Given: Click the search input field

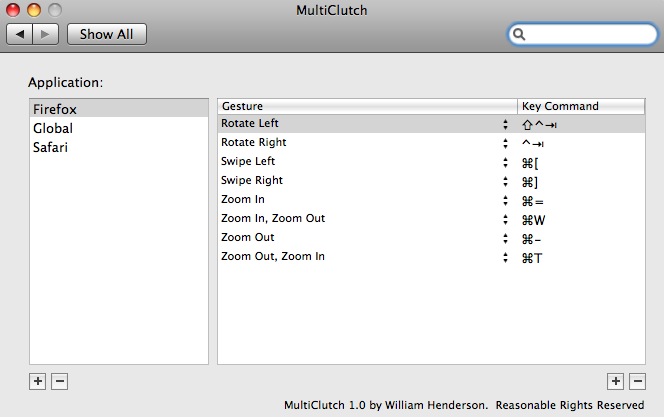Looking at the screenshot, I should pyautogui.click(x=590, y=35).
